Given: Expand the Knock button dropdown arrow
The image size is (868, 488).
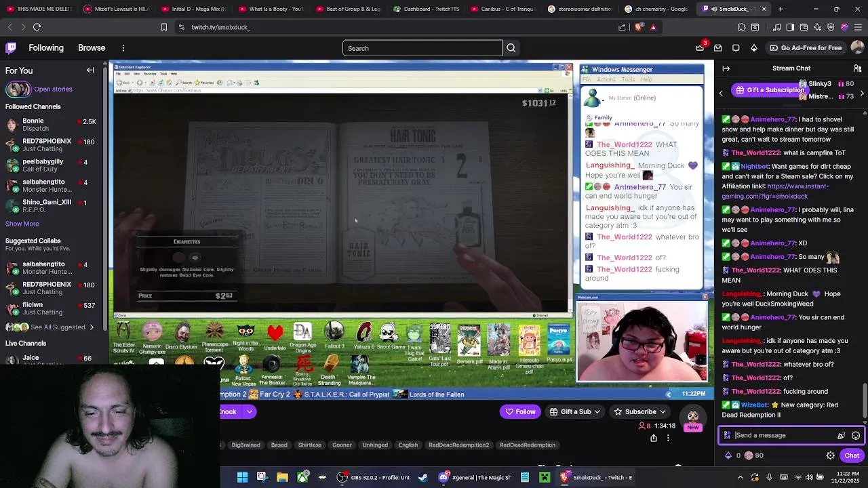Looking at the screenshot, I should pos(250,411).
